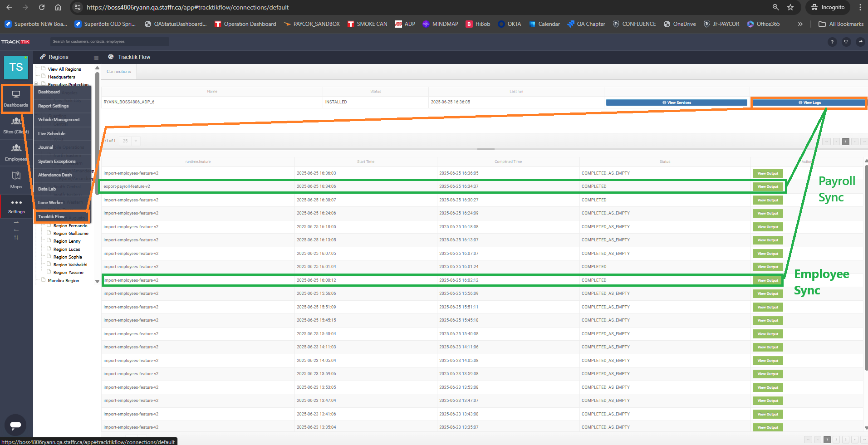Click the customers search field

pos(109,42)
